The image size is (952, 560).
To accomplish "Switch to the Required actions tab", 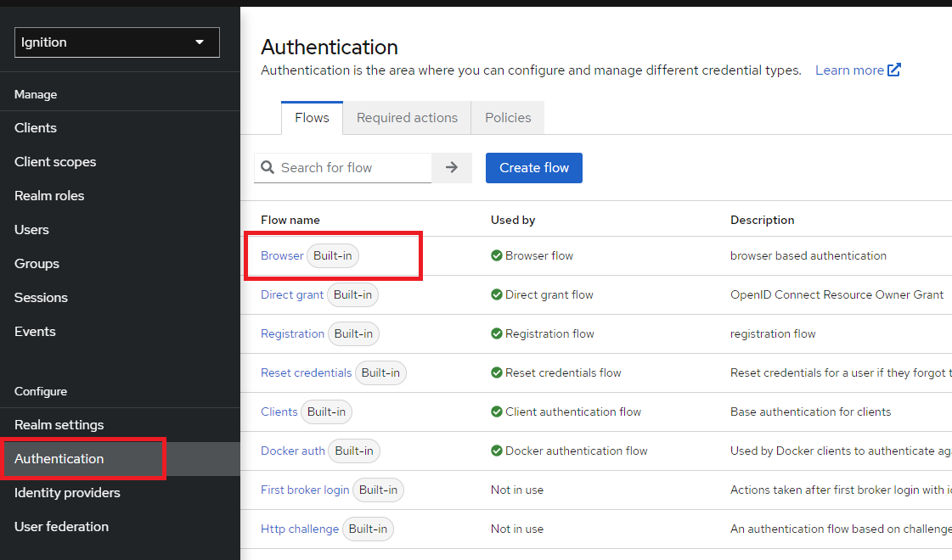I will pyautogui.click(x=407, y=118).
